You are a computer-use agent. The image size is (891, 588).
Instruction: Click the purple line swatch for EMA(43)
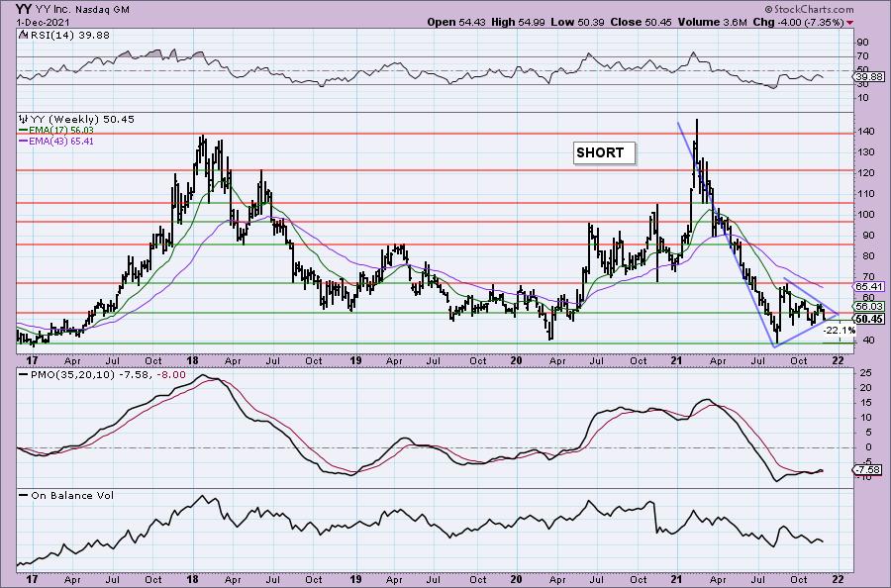click(x=24, y=141)
